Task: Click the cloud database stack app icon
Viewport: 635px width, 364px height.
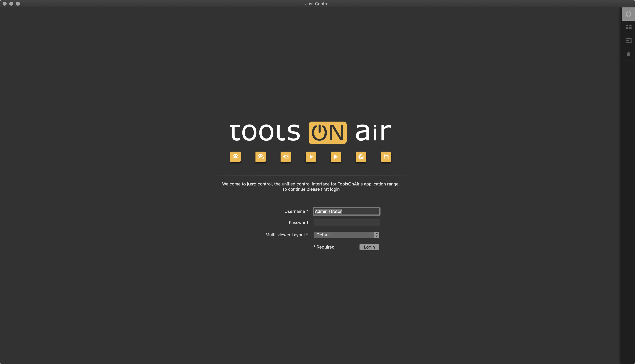Action: (x=386, y=157)
